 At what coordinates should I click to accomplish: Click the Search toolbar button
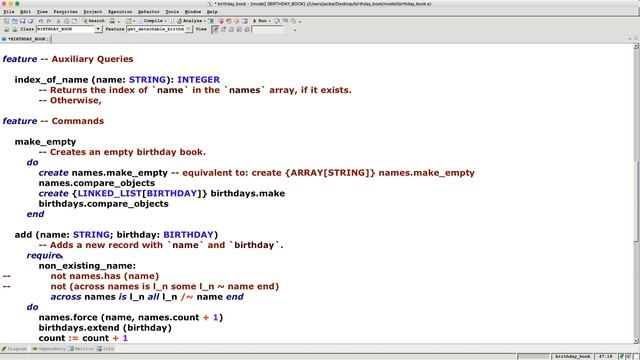(94, 21)
